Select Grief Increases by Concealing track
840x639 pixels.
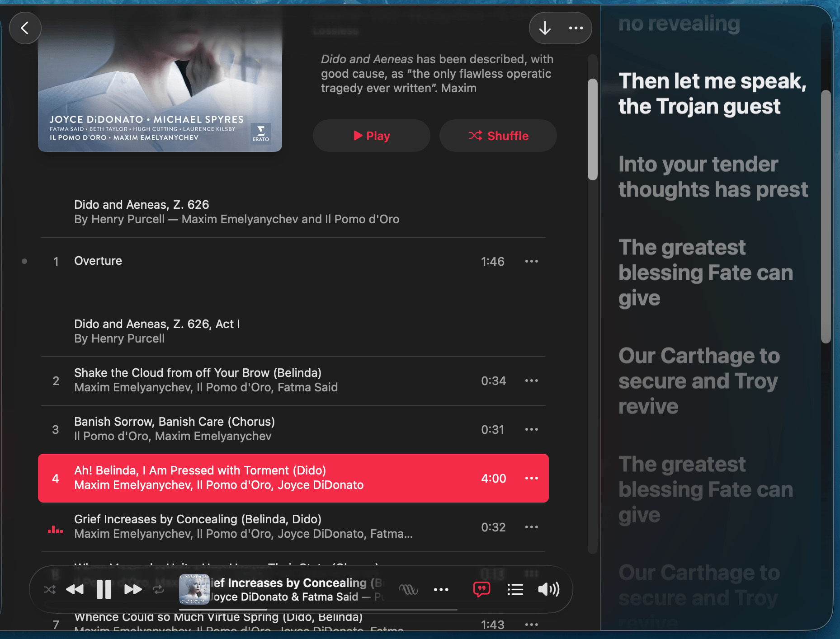click(293, 527)
